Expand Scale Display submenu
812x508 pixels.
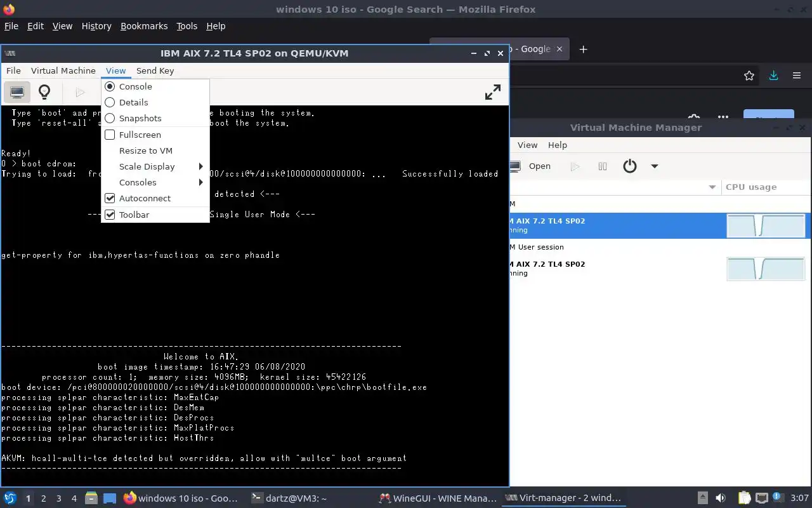pos(155,166)
